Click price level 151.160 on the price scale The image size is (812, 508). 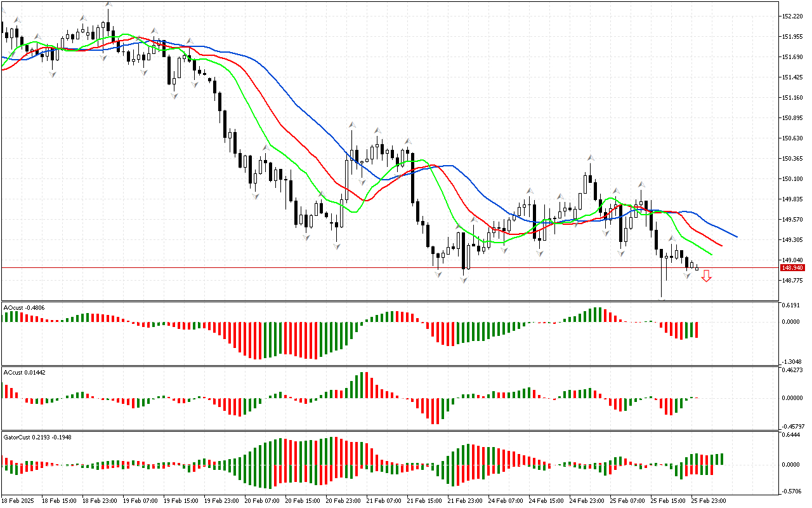(x=793, y=97)
